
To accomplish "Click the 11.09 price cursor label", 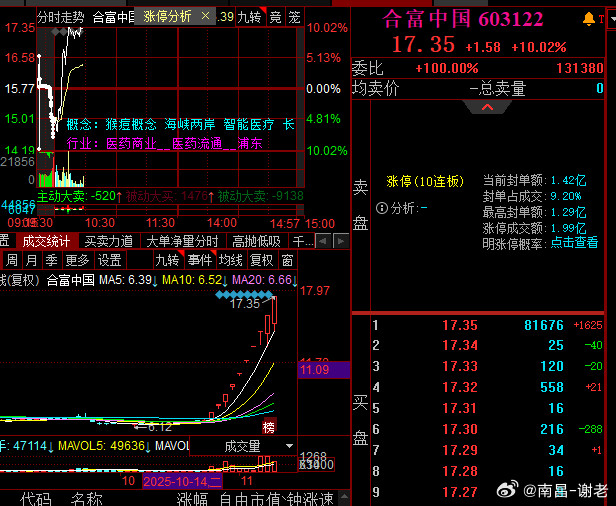I will point(324,370).
